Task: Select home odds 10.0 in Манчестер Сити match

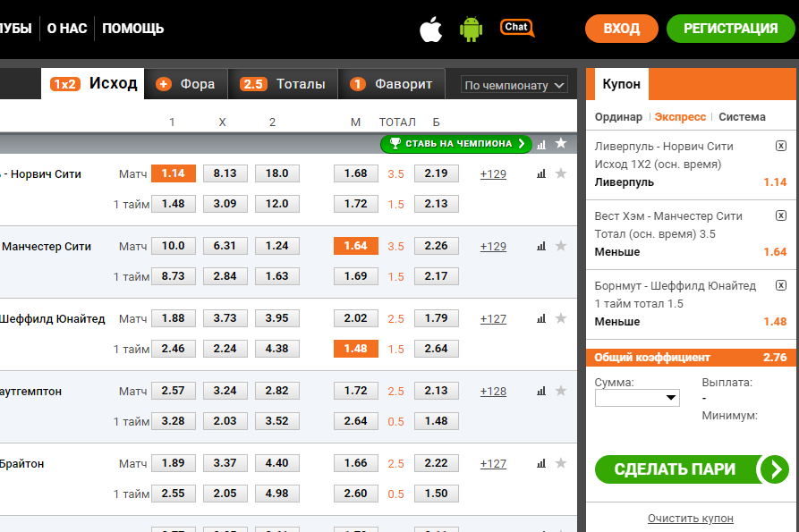Action: [174, 246]
